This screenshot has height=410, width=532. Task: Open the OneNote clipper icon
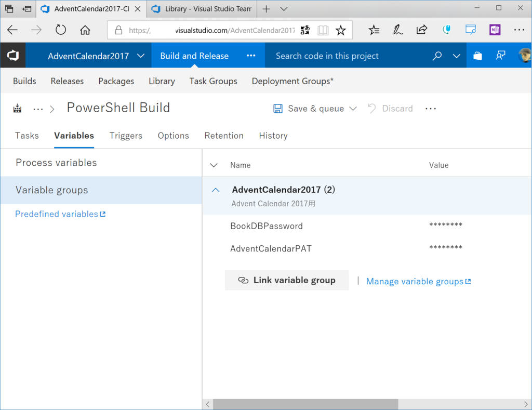coord(495,30)
